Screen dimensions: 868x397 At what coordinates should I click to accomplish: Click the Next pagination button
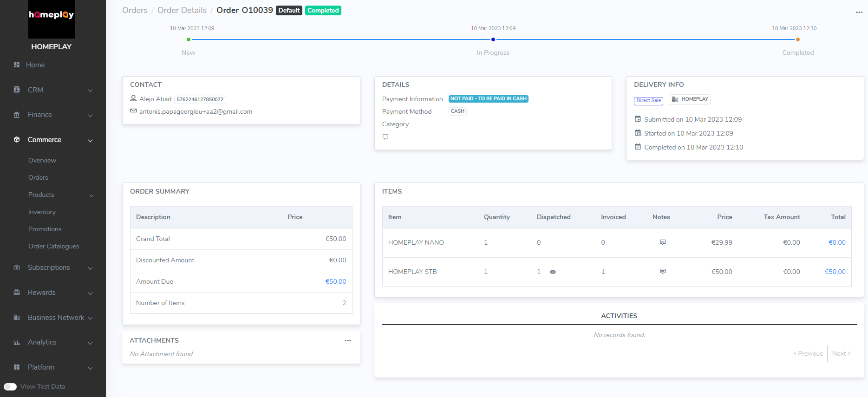coord(841,354)
